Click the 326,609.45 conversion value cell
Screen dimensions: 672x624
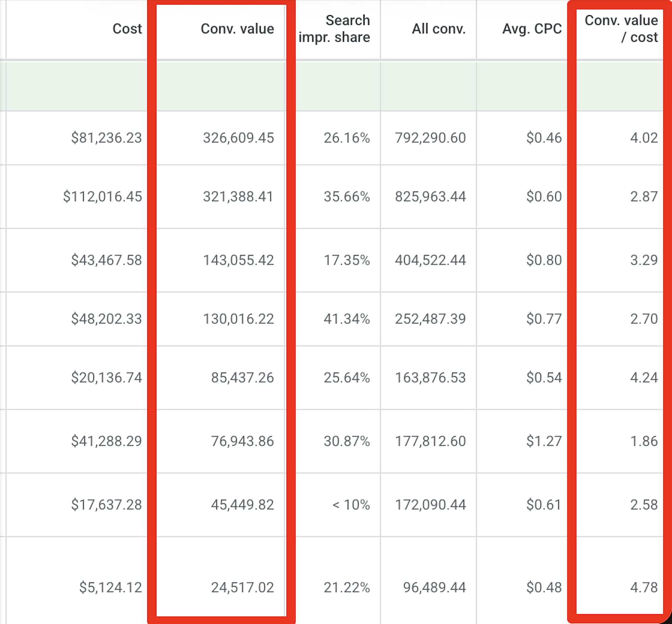[238, 138]
